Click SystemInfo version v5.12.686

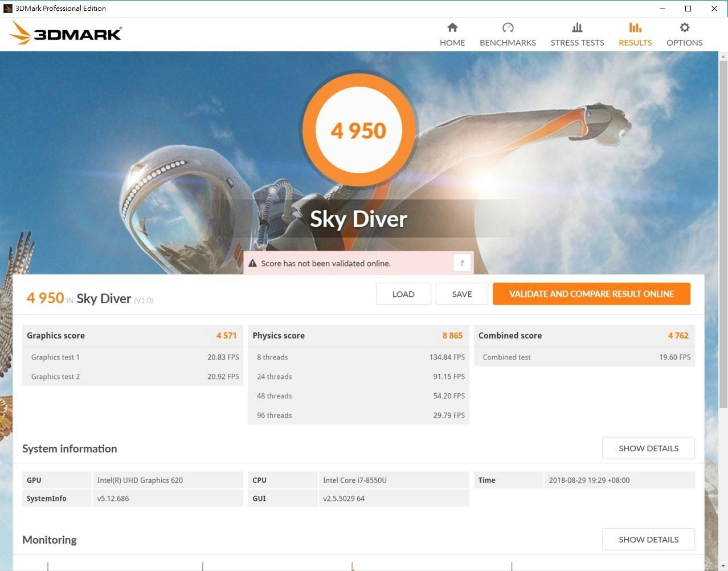113,499
